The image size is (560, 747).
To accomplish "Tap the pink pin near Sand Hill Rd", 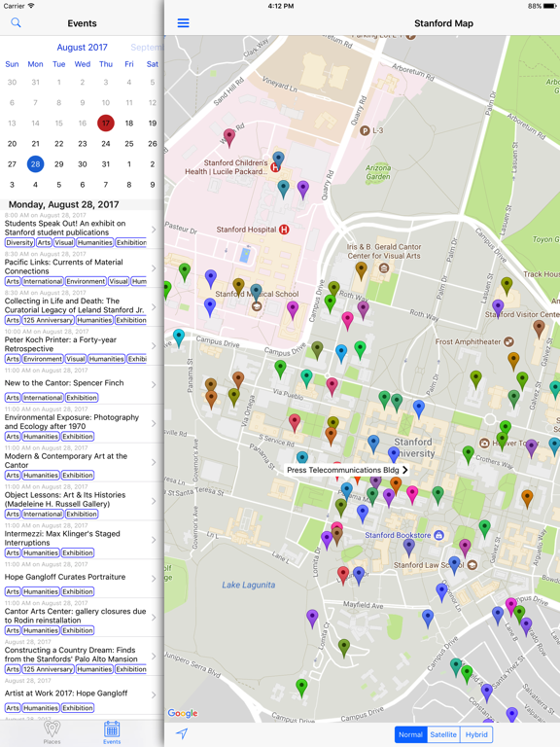I will (229, 137).
